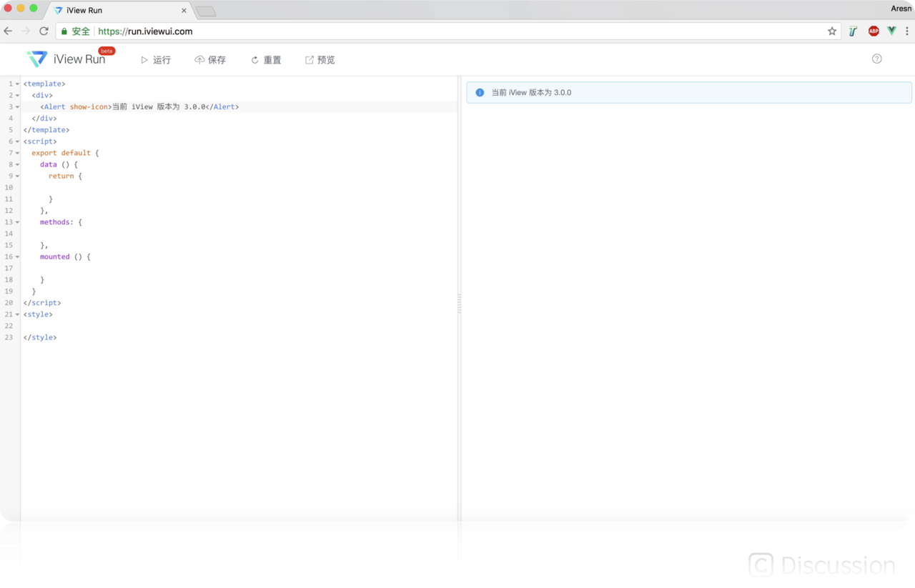Open the help question mark icon

pyautogui.click(x=877, y=59)
